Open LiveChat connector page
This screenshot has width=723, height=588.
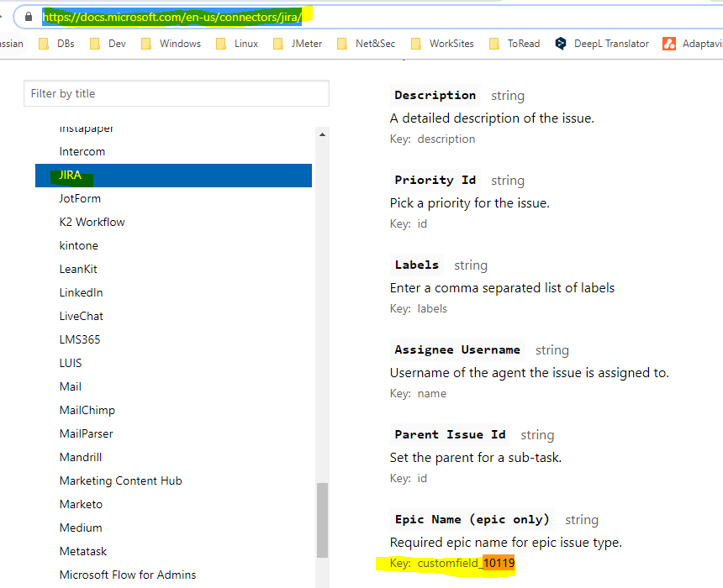point(82,316)
